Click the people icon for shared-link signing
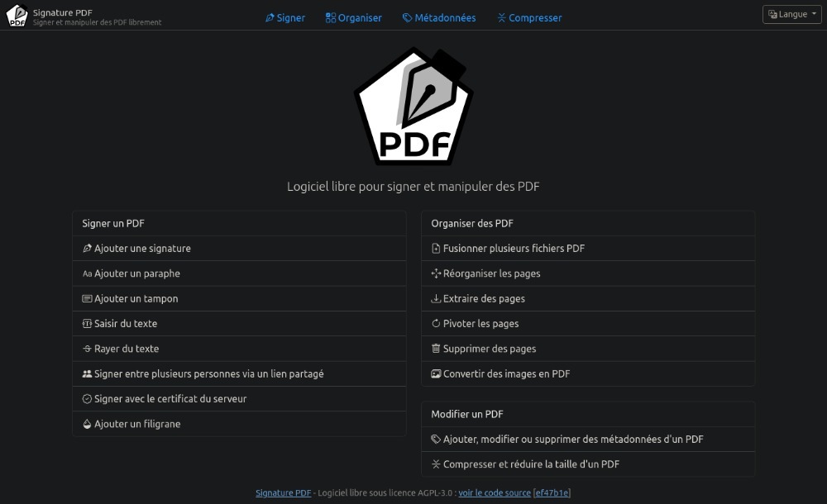Image resolution: width=827 pixels, height=504 pixels. click(87, 374)
